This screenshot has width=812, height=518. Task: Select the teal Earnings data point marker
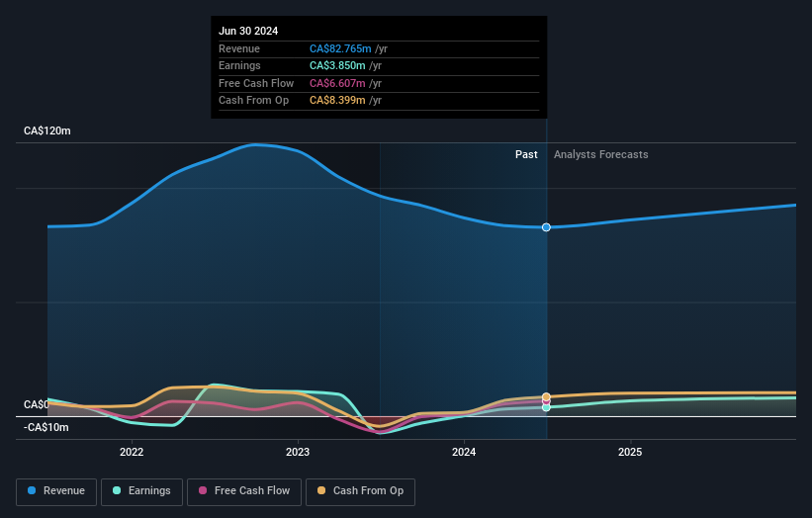coord(546,407)
